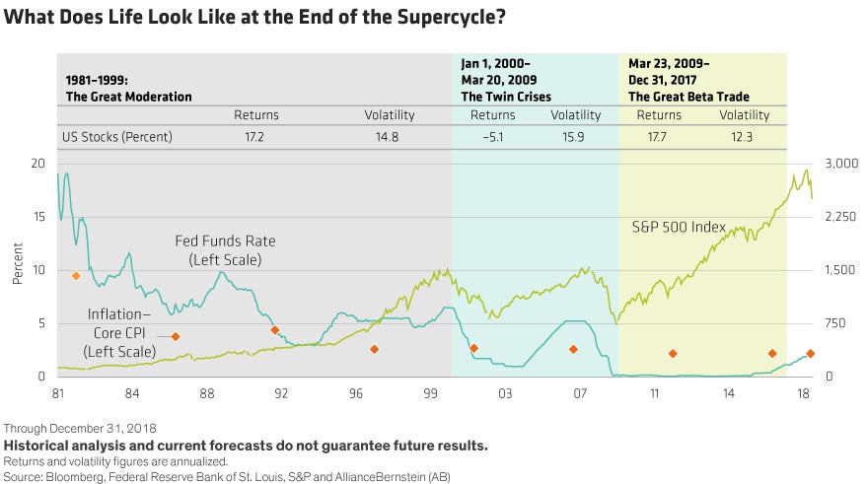Click the inflation diamond near 2007

click(573, 349)
